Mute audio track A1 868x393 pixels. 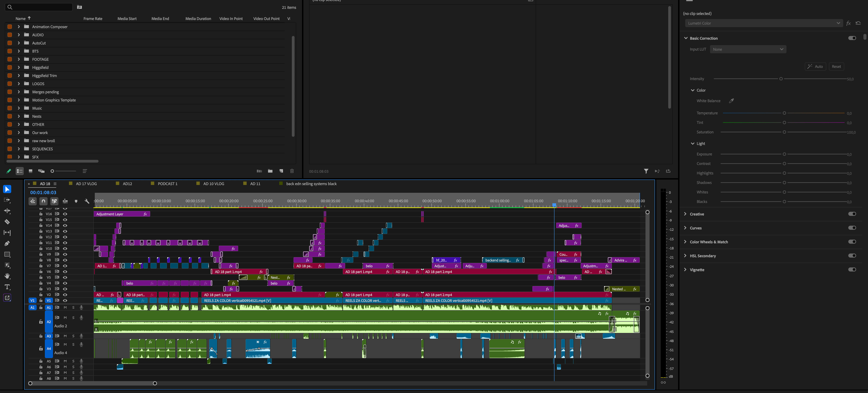click(65, 307)
